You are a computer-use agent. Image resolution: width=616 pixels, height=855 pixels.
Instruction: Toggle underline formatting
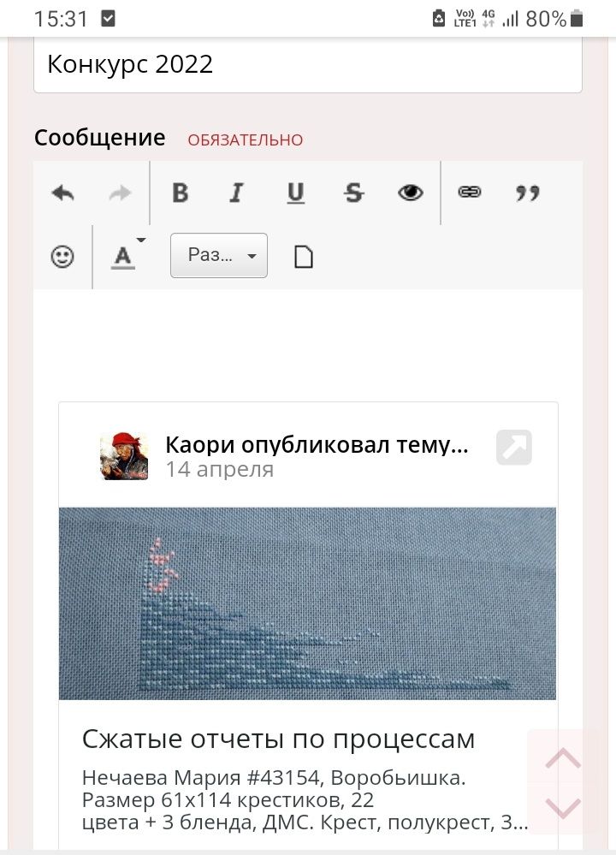[x=295, y=193]
